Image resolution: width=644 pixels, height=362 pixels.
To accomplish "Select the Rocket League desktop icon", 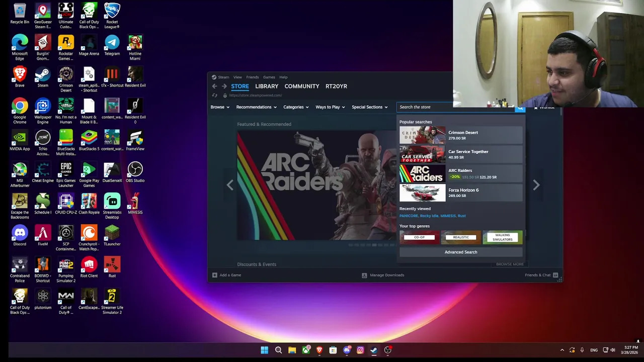I will pyautogui.click(x=112, y=15).
